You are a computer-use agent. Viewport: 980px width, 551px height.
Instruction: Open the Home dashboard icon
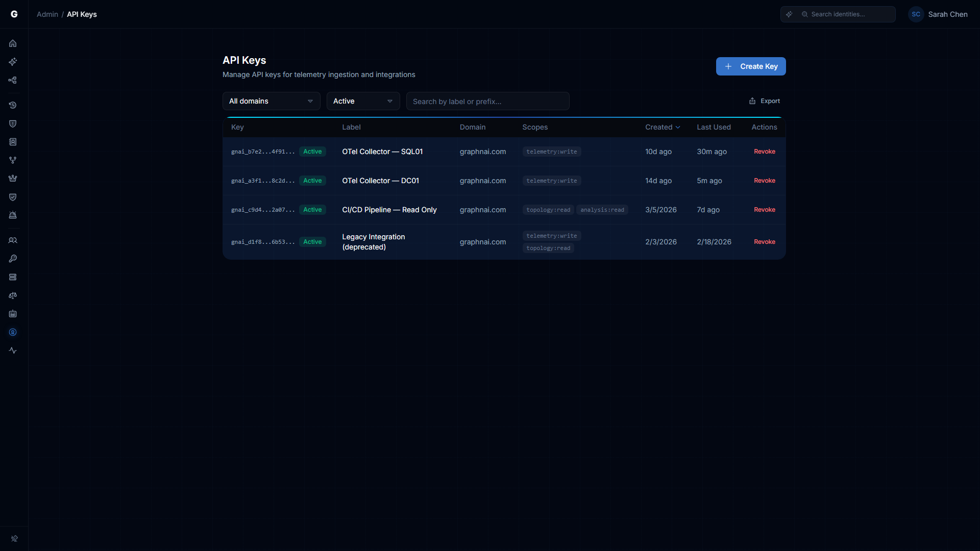13,43
